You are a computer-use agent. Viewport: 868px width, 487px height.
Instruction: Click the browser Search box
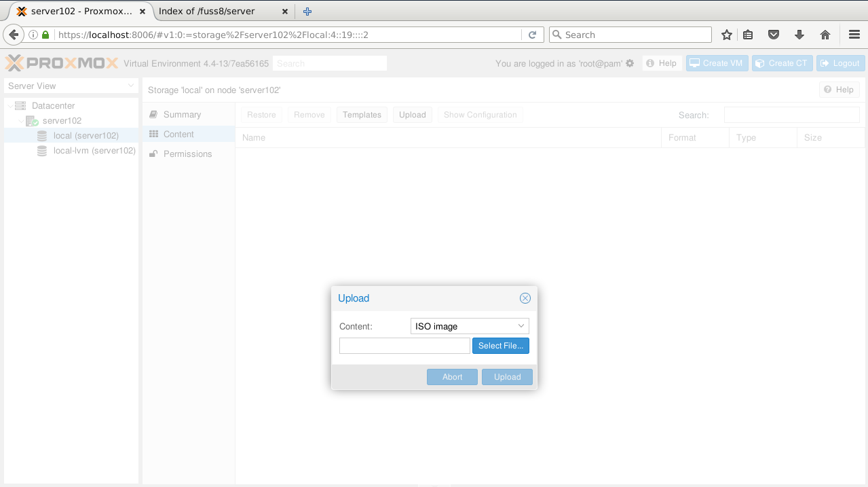pyautogui.click(x=630, y=35)
